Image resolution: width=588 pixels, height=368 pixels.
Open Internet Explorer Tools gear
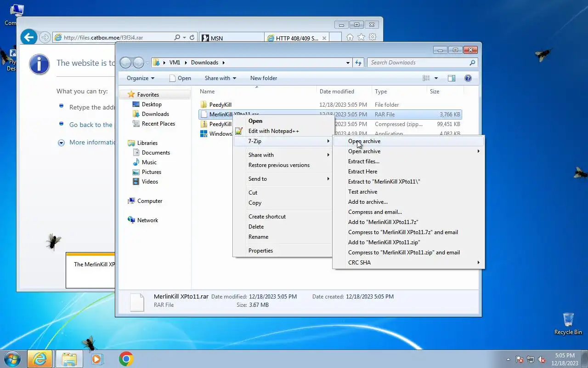pos(373,37)
